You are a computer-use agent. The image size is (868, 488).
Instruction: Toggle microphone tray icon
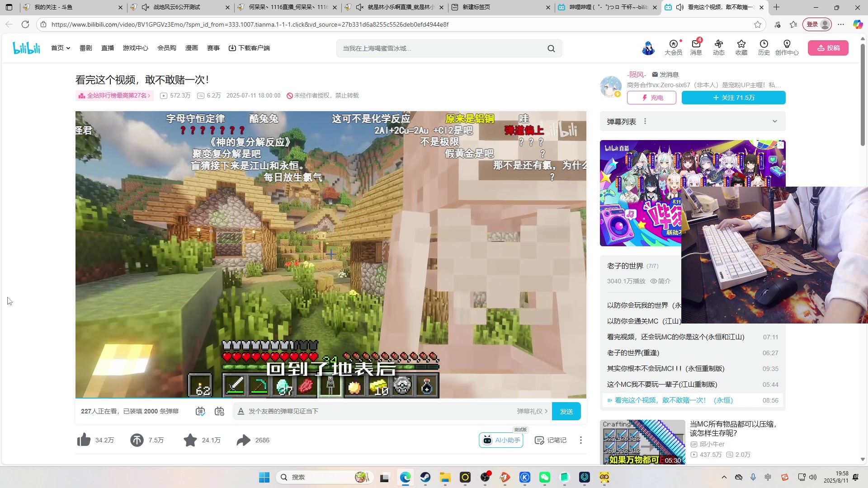pos(753,477)
